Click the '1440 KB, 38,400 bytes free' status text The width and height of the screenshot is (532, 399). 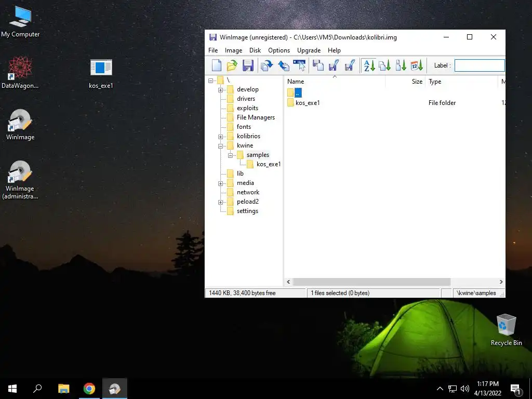(x=242, y=293)
